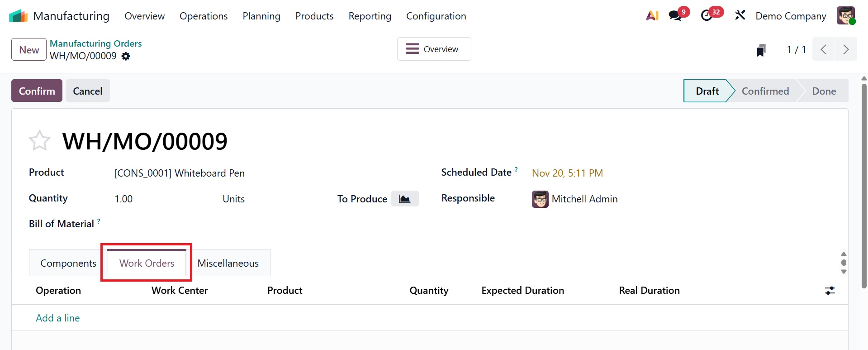Image resolution: width=868 pixels, height=350 pixels.
Task: Click the bookmark icon in header
Action: [761, 50]
